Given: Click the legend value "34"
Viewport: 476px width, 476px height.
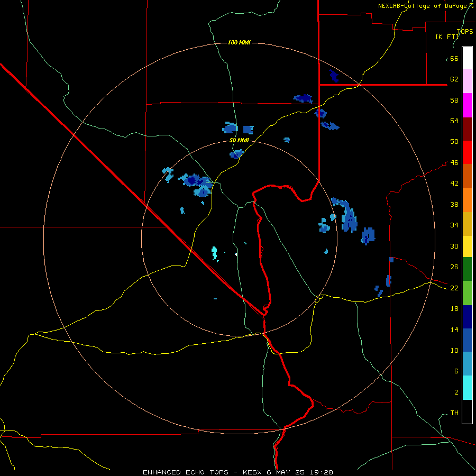Looking at the screenshot, I should [x=454, y=225].
